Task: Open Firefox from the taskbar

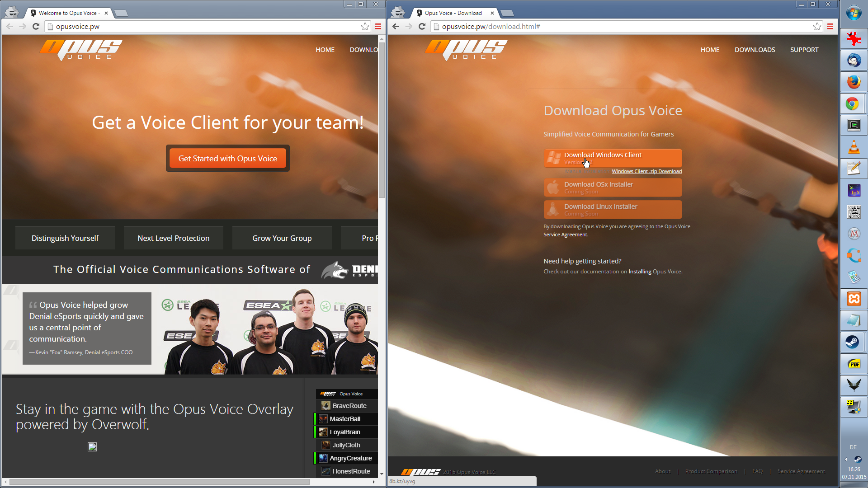Action: (854, 82)
